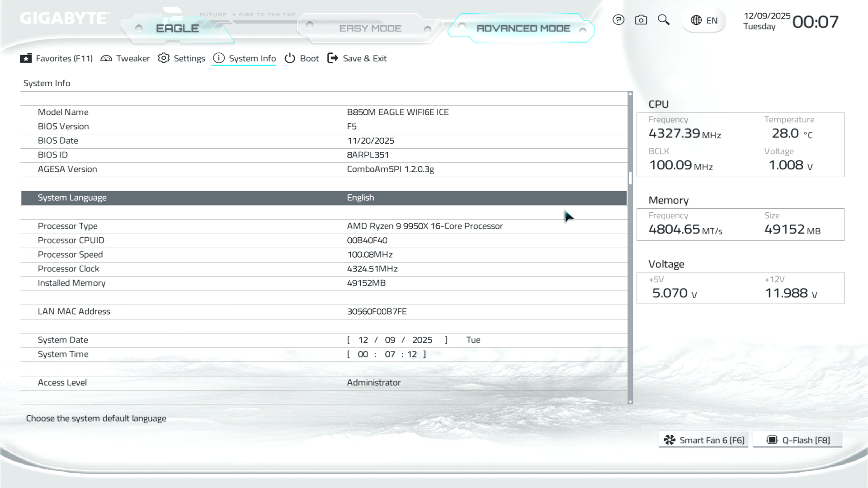Image resolution: width=868 pixels, height=488 pixels.
Task: Click the Save & Exit arrow icon
Action: click(x=333, y=58)
